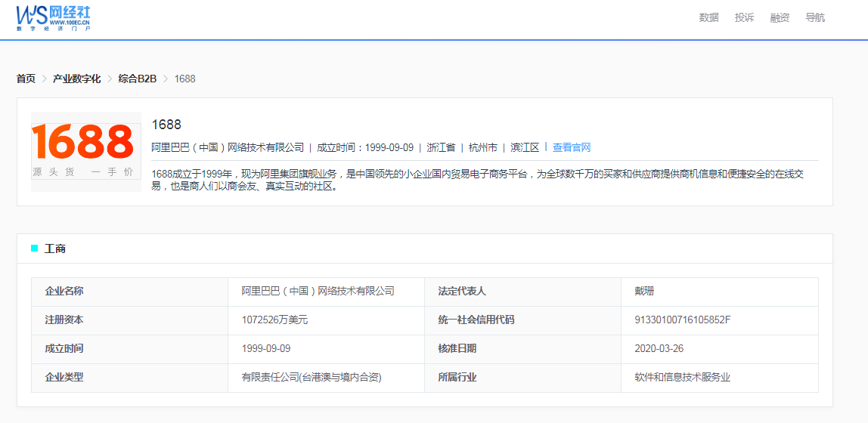Viewport: 868px width, 423px height.
Task: Go to the 融资 section
Action: (780, 17)
